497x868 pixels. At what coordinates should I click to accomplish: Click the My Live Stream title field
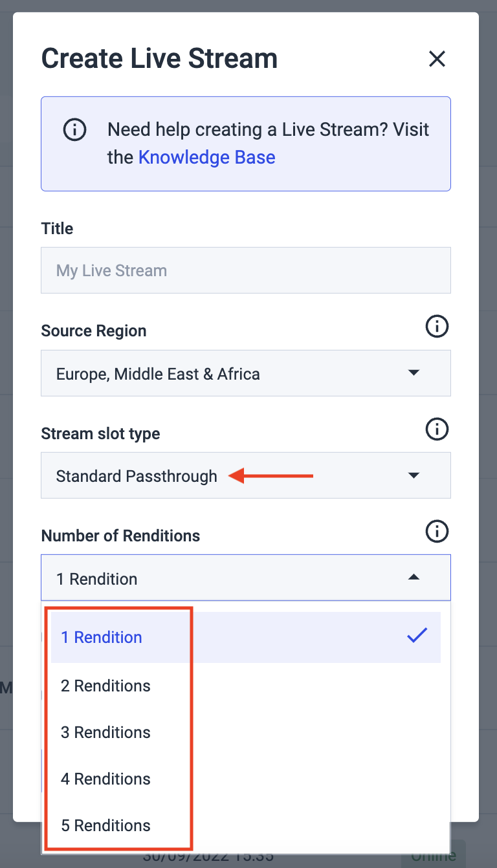point(246,270)
